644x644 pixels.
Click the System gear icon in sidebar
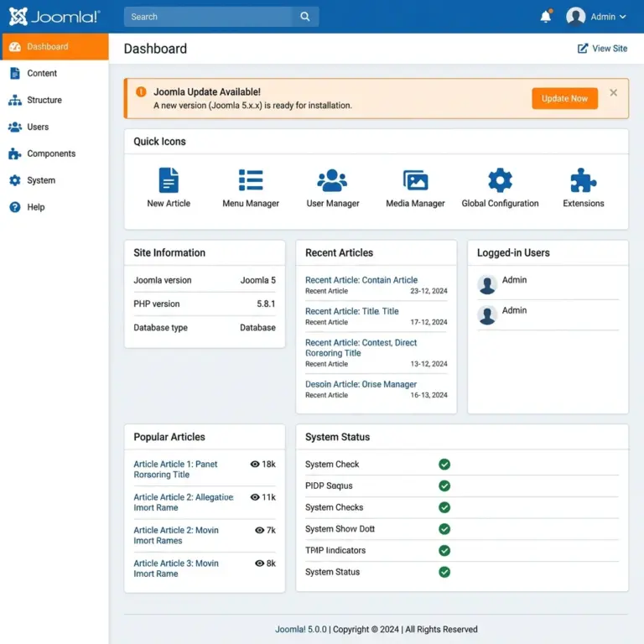[x=15, y=180]
